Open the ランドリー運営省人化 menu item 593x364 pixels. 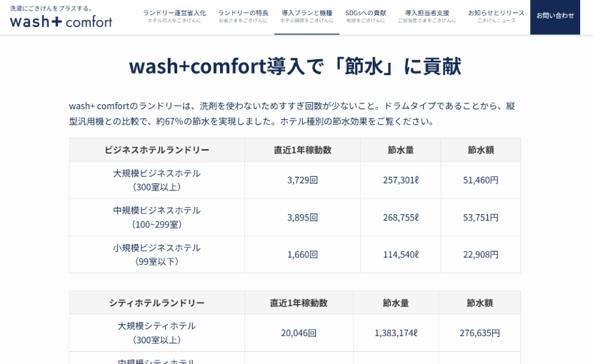tap(174, 16)
